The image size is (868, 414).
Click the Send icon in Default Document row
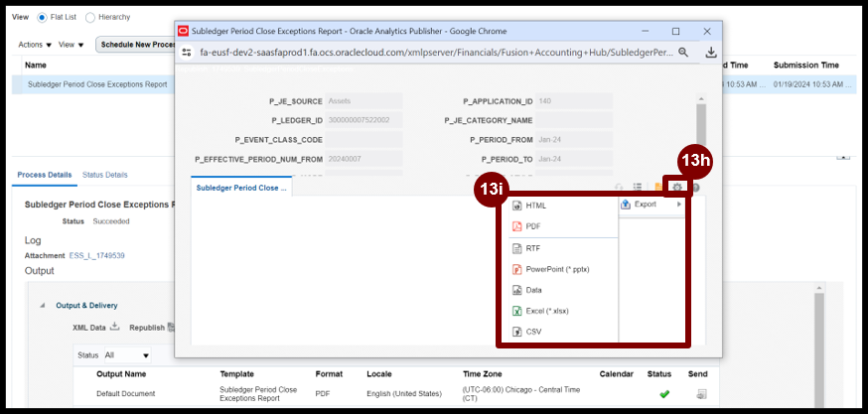tap(701, 394)
